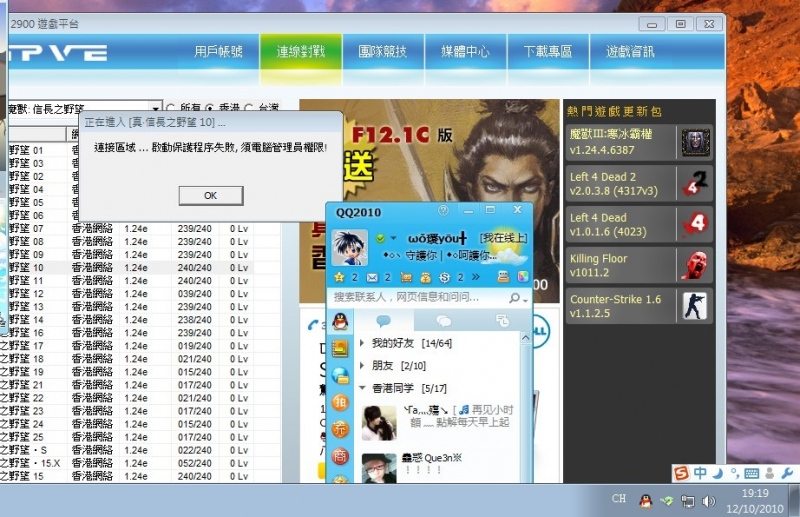Open the 團隊競技 tab
Screen dimensions: 800x517
pos(383,51)
